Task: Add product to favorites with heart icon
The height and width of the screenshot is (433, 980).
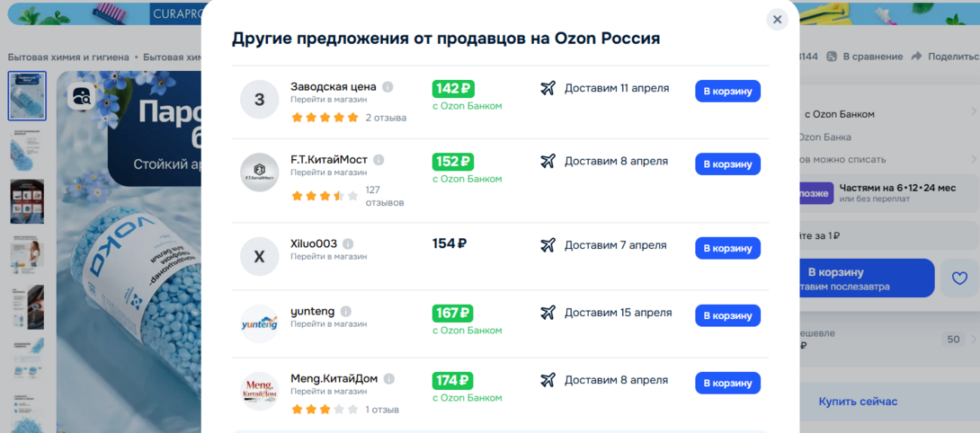Action: (x=959, y=278)
